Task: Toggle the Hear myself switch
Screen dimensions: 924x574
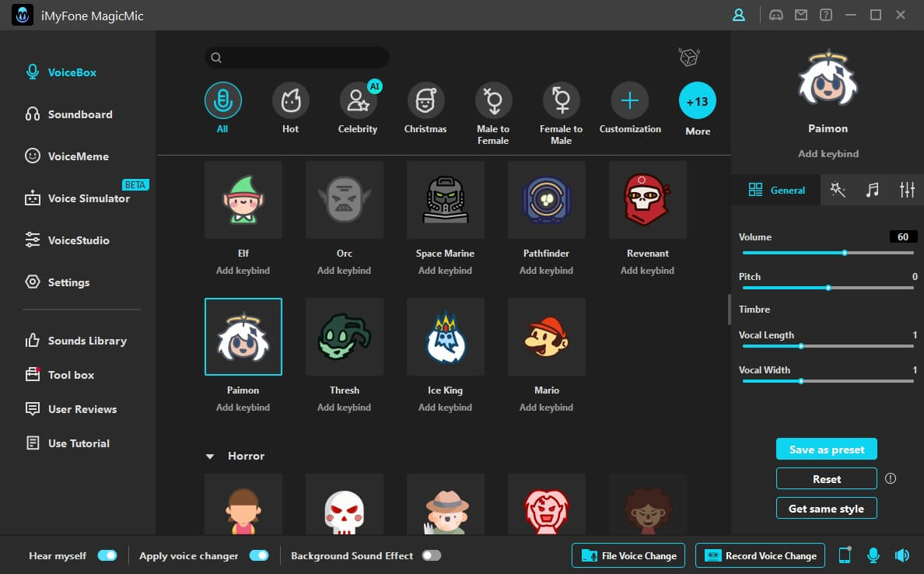Action: [x=107, y=555]
